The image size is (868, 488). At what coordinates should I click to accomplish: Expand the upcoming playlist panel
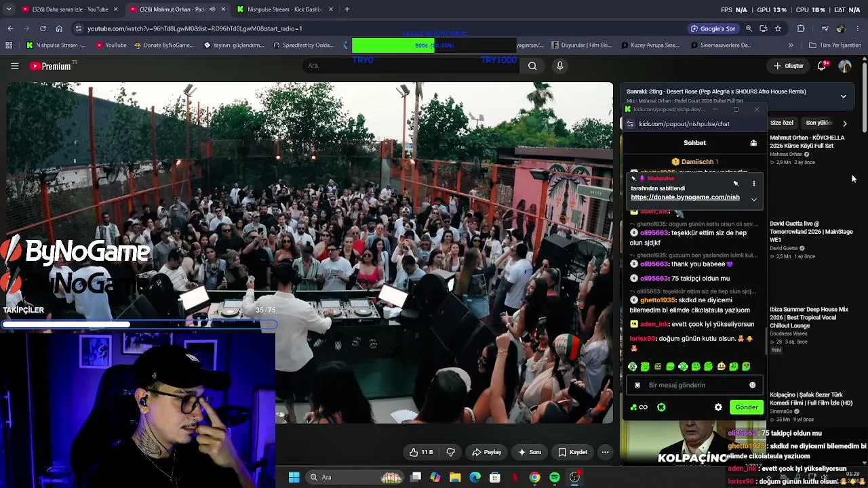pyautogui.click(x=843, y=96)
